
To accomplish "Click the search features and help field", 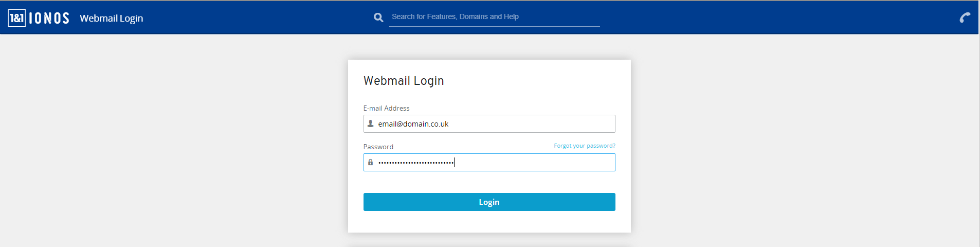I will coord(494,17).
